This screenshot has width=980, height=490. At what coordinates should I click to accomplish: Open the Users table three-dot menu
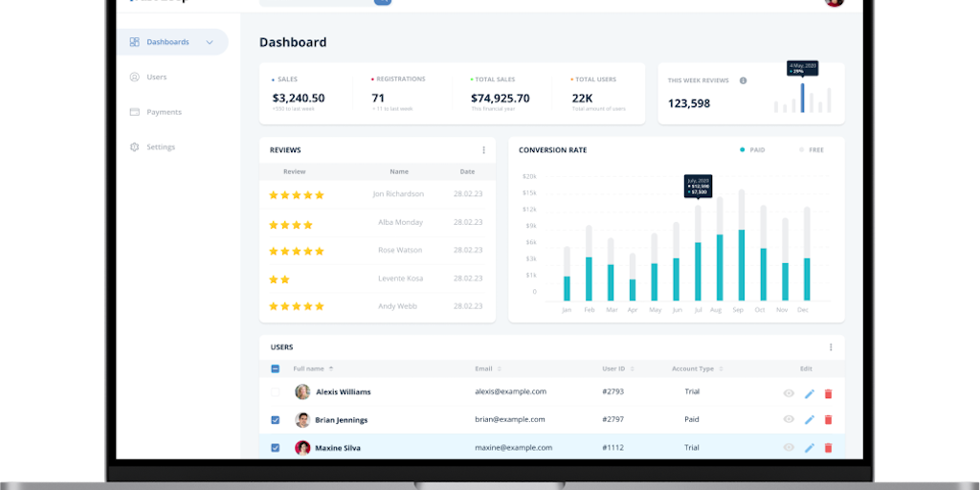831,346
